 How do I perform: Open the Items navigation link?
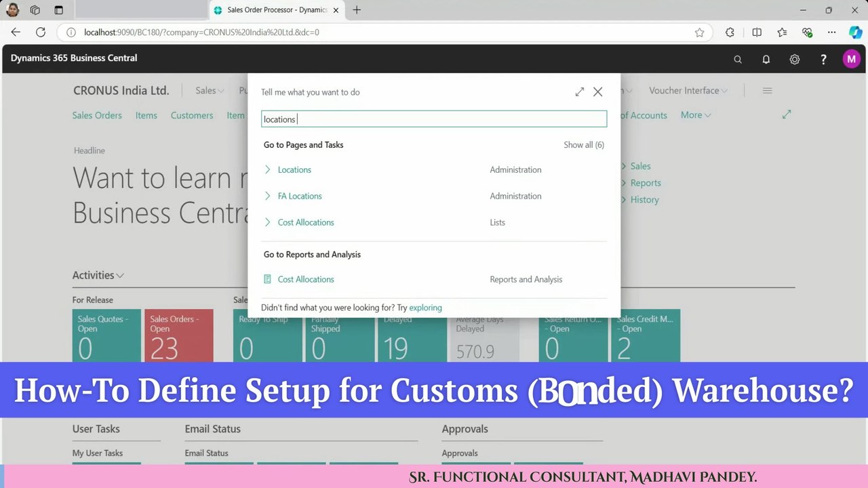coord(146,115)
